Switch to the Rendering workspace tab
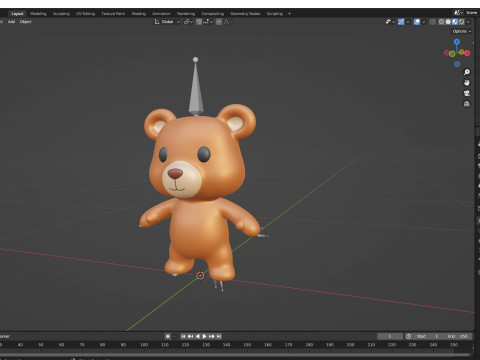The image size is (480, 360). (x=186, y=14)
